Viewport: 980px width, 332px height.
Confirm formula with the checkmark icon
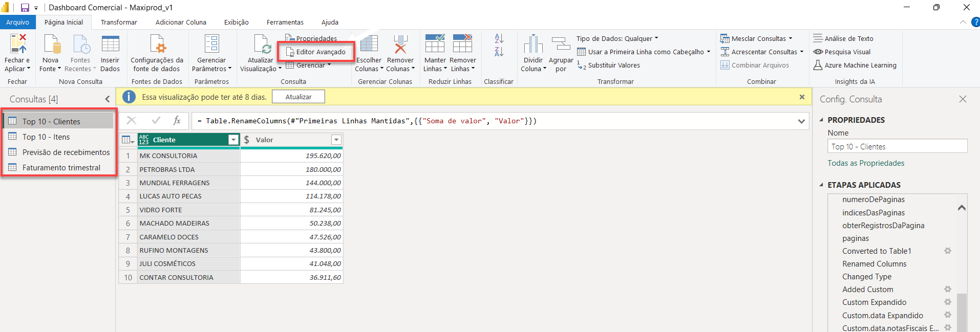[156, 121]
